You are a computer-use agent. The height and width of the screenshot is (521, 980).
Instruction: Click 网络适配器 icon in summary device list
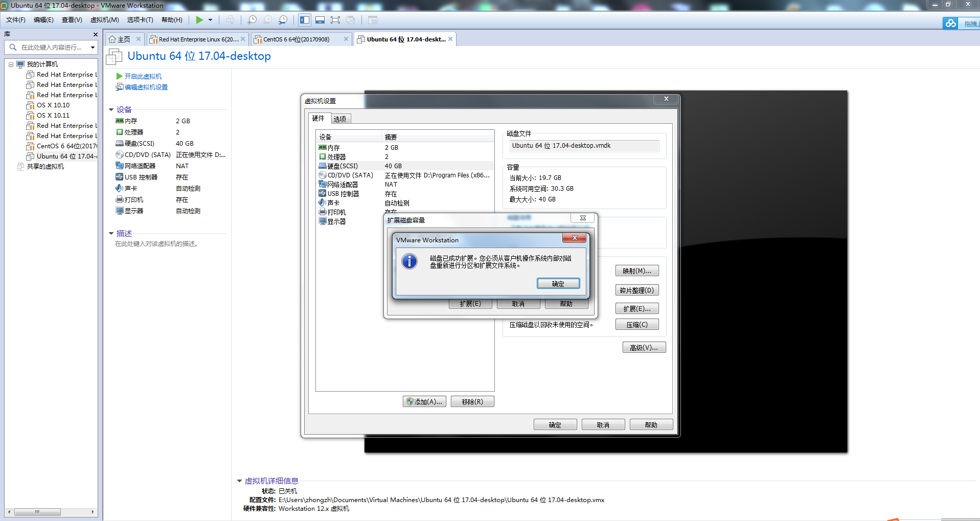(x=120, y=166)
